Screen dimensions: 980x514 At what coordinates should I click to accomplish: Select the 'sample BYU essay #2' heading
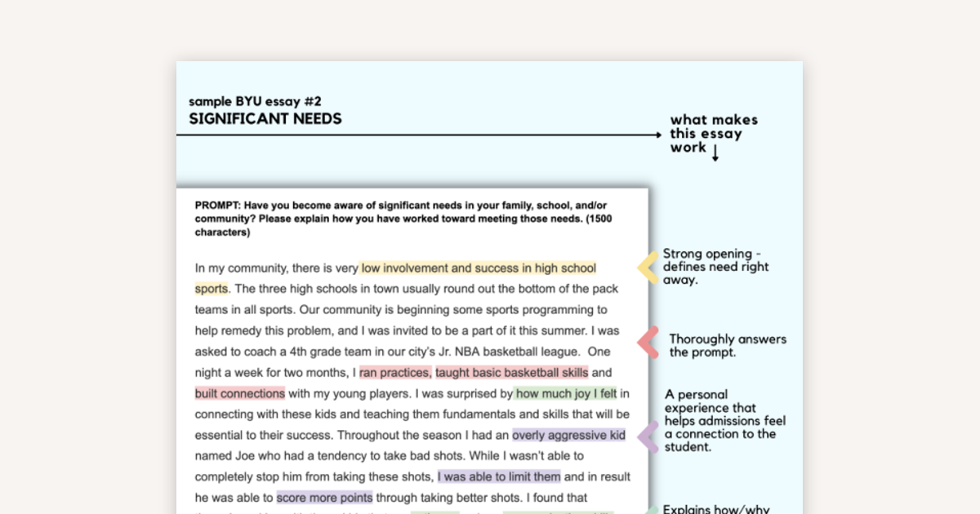255,102
